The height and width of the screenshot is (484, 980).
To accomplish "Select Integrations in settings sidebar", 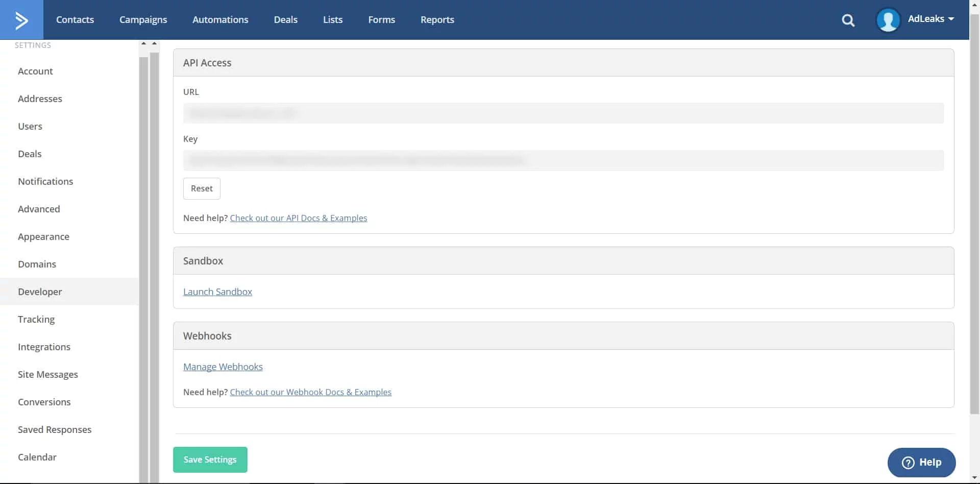I will tap(69, 347).
